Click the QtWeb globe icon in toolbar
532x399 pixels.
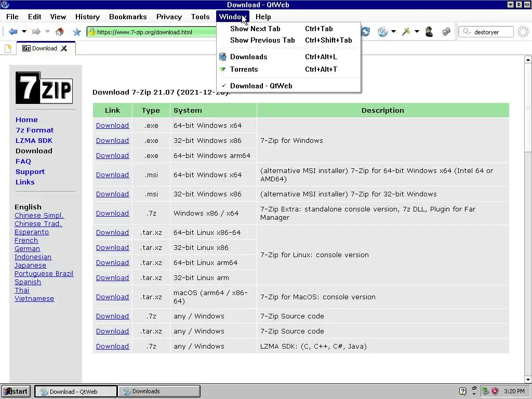coord(382,32)
